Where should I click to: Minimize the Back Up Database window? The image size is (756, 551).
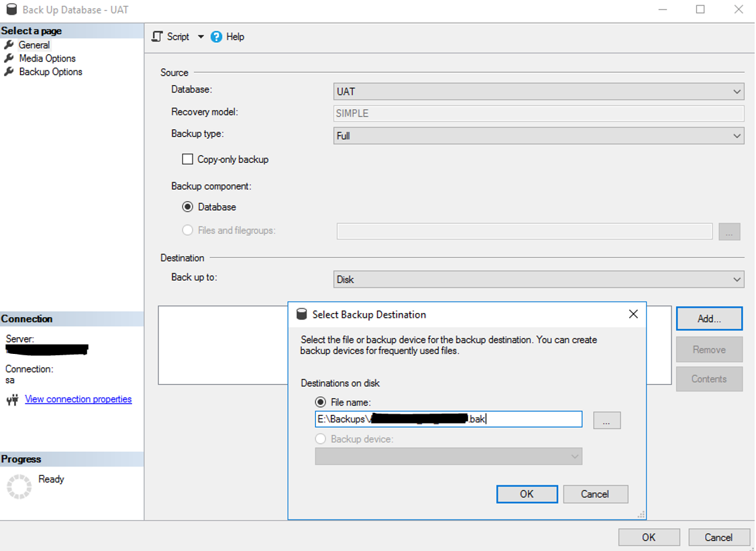coord(663,9)
